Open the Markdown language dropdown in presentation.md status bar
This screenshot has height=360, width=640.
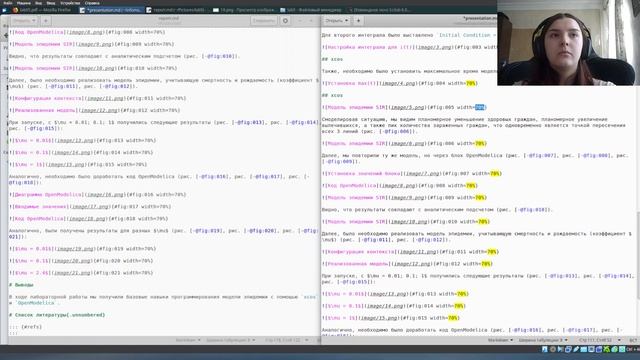(x=500, y=340)
